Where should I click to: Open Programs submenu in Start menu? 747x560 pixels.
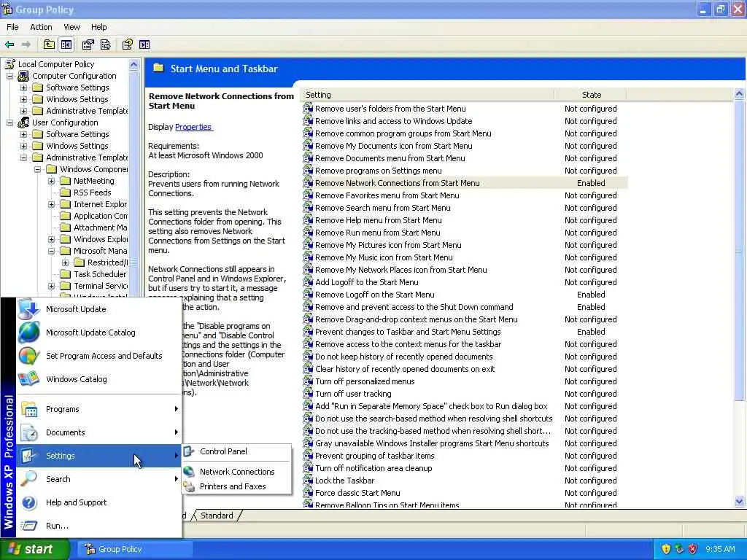(99, 409)
